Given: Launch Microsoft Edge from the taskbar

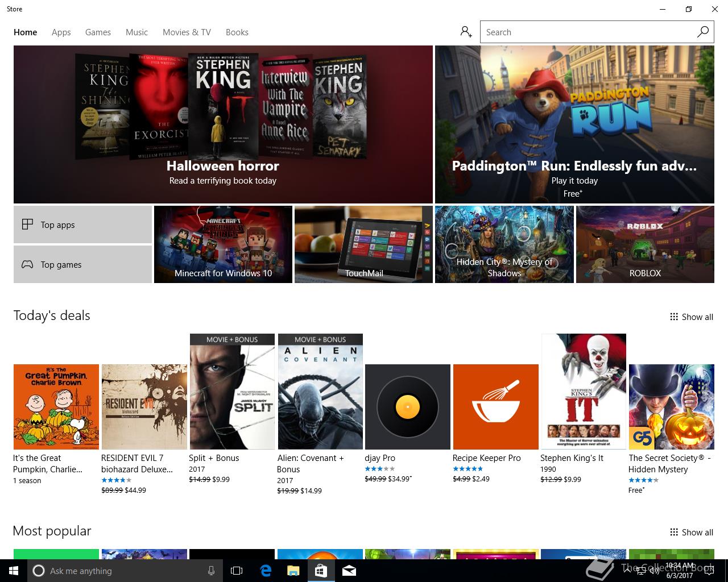Looking at the screenshot, I should click(266, 571).
